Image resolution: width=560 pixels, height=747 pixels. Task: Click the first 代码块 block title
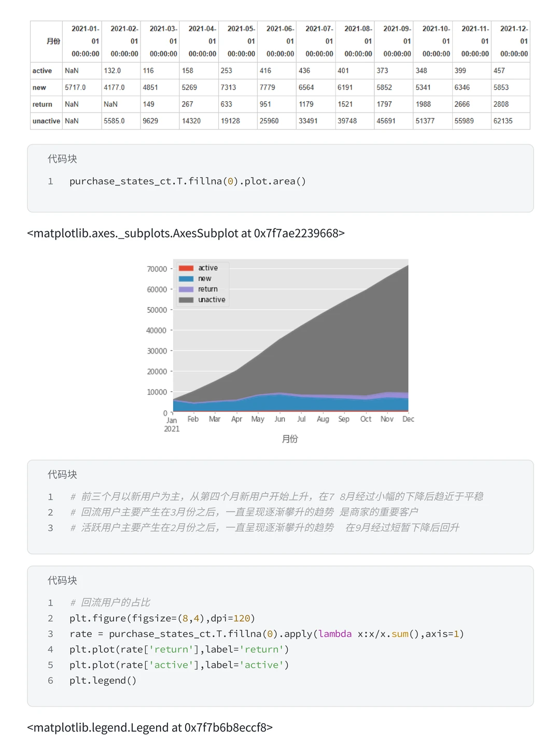(62, 159)
